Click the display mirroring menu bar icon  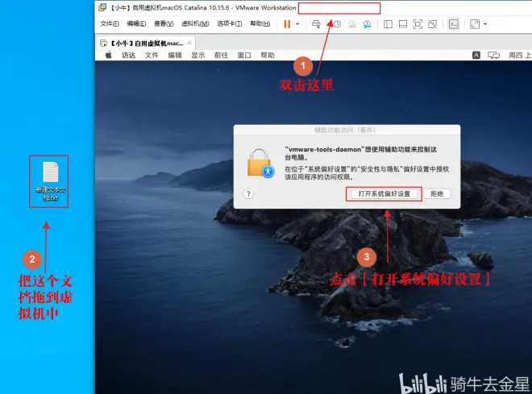click(493, 56)
